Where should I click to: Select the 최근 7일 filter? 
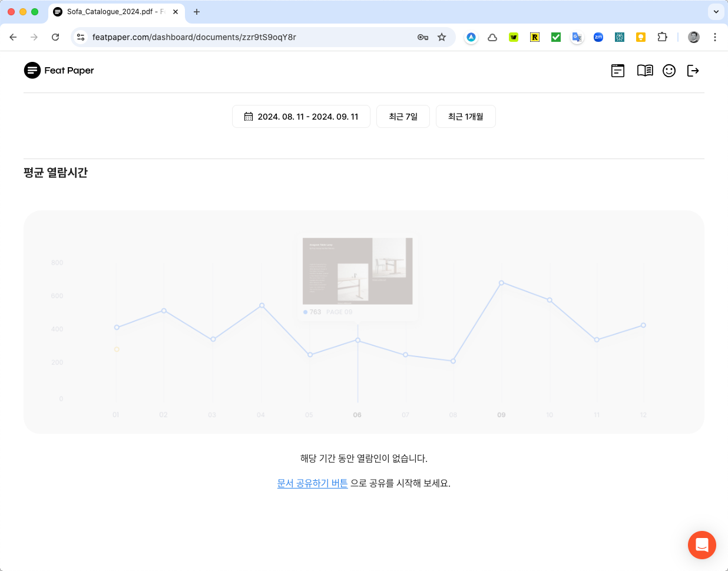403,117
